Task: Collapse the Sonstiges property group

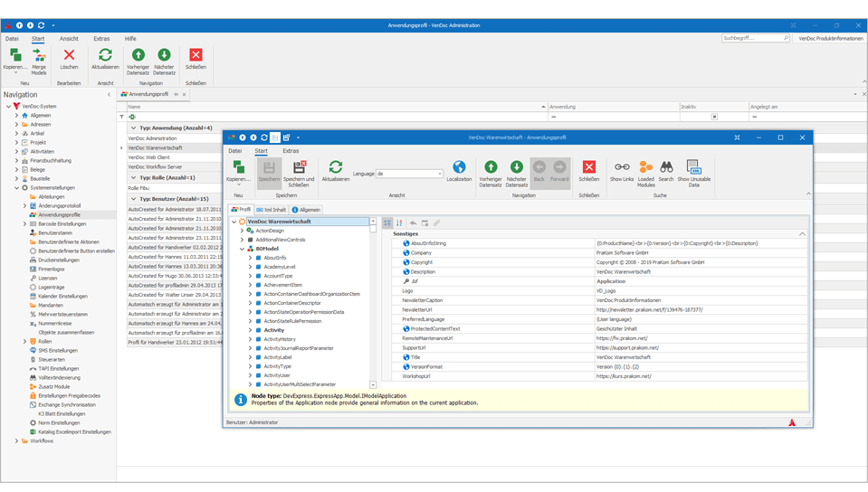Action: point(802,233)
